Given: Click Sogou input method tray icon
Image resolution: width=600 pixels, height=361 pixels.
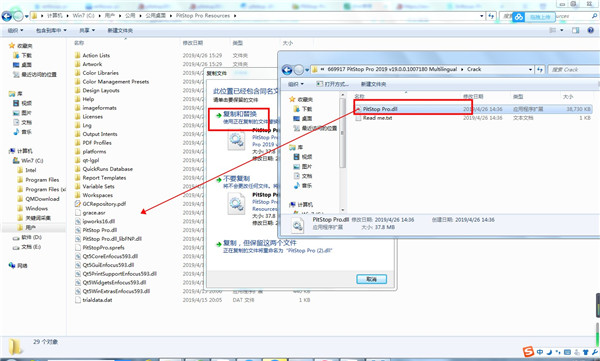Looking at the screenshot, I should click(x=528, y=351).
